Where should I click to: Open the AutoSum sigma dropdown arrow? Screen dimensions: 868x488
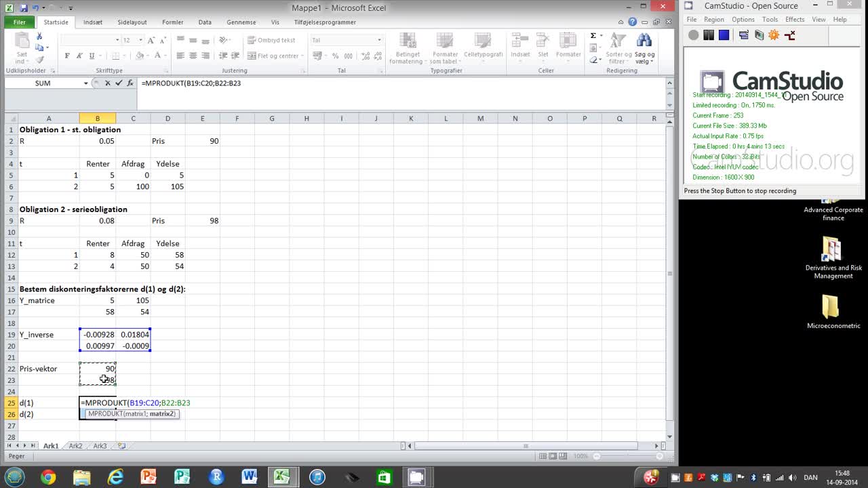(601, 36)
